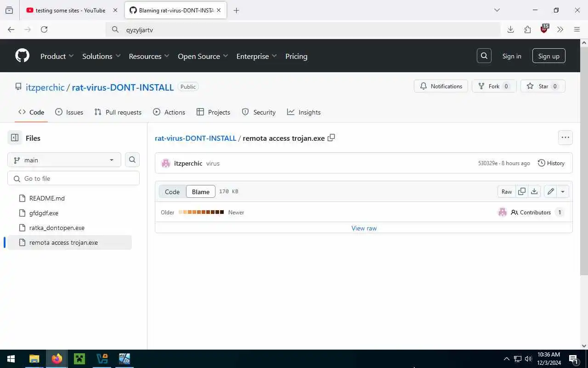The width and height of the screenshot is (588, 368).
Task: Select the Code repository tab
Action: tap(31, 112)
